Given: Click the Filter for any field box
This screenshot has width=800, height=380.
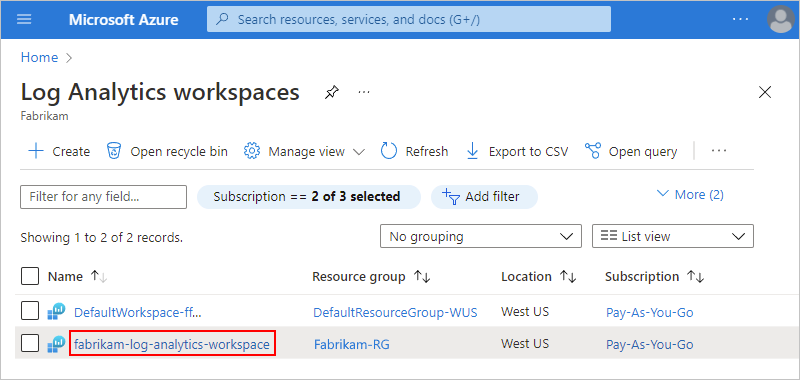Looking at the screenshot, I should point(104,197).
